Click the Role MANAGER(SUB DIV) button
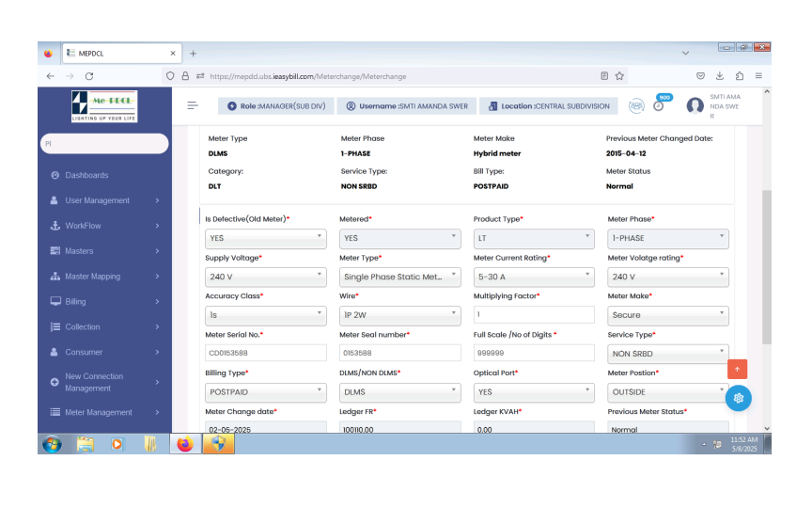 tap(276, 105)
